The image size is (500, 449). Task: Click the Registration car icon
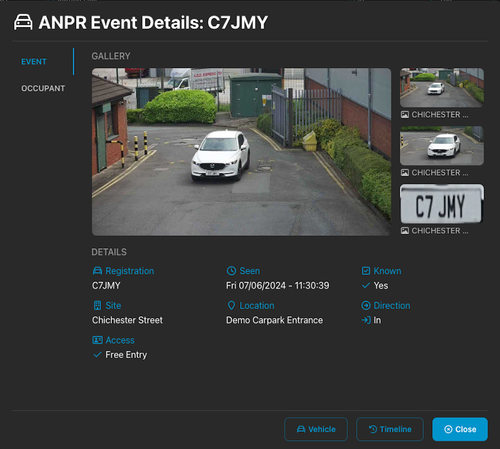coord(97,271)
